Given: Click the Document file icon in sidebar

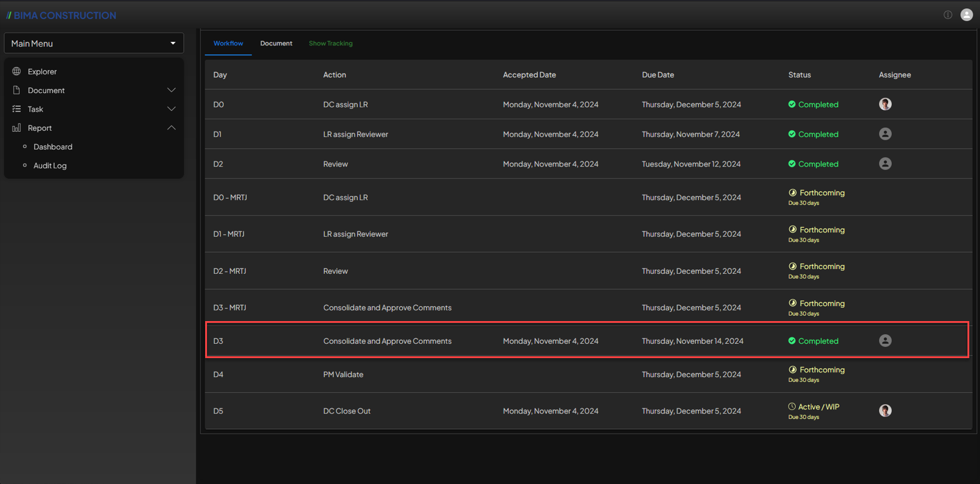Looking at the screenshot, I should tap(17, 90).
